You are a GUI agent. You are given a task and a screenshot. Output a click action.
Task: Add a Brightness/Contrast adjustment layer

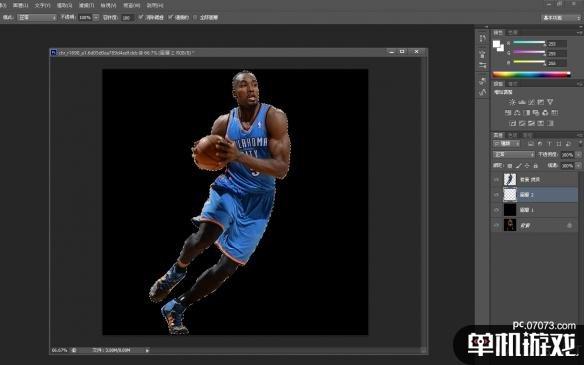coord(512,102)
